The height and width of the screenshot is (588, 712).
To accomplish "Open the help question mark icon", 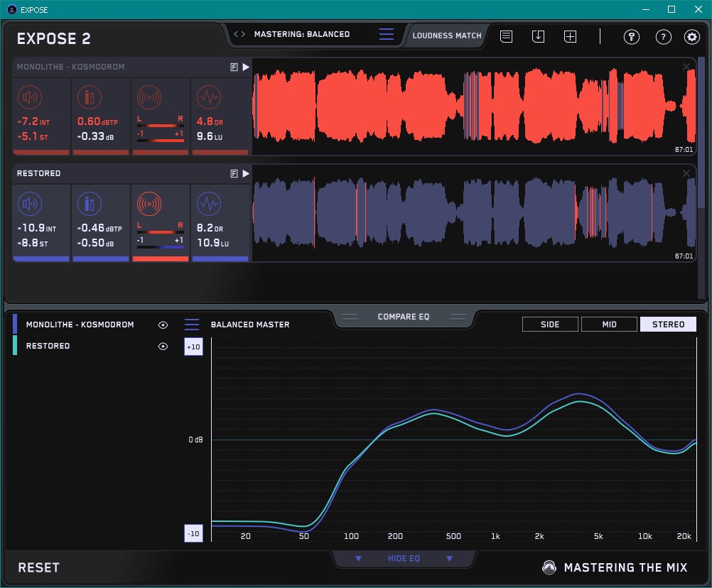I will coord(663,37).
